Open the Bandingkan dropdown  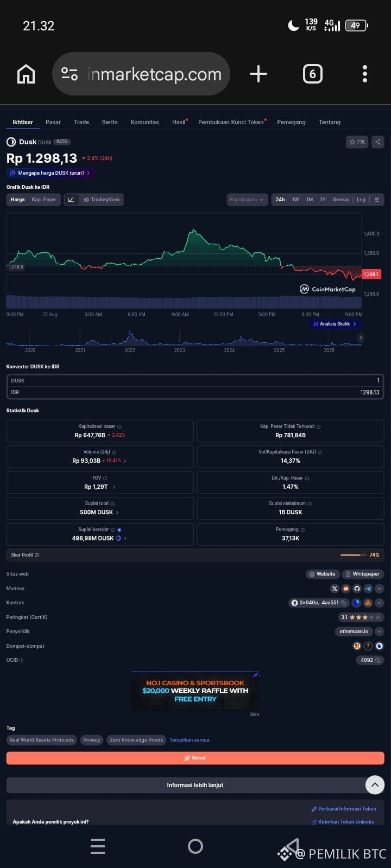click(x=247, y=200)
